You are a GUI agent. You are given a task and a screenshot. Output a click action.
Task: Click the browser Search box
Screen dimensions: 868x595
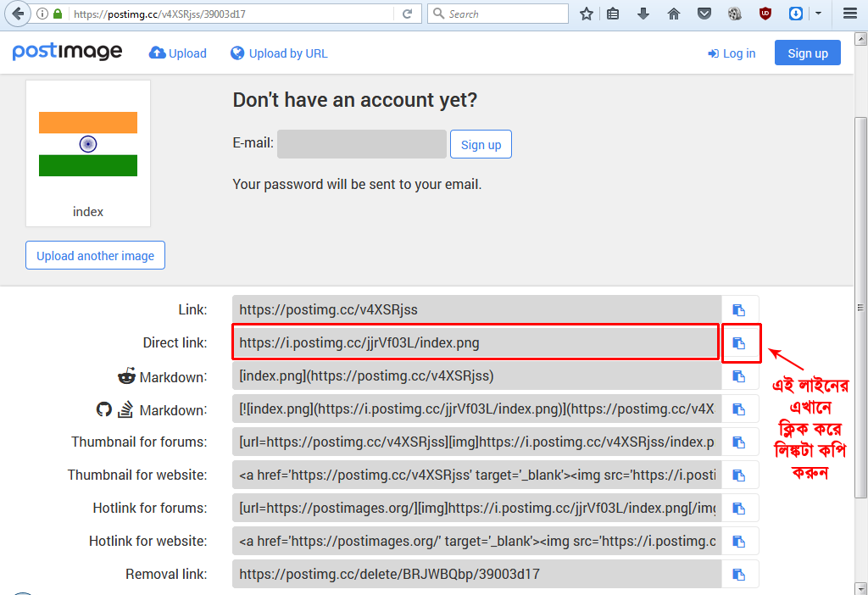point(498,14)
